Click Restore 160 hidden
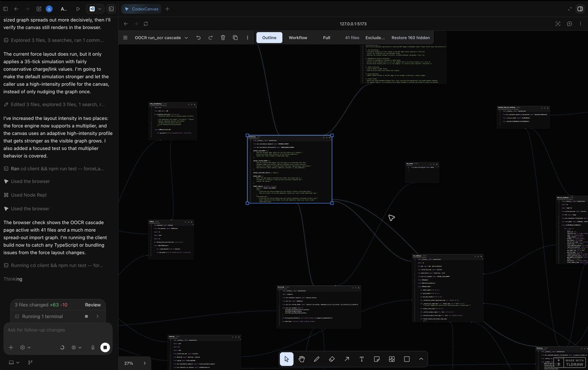The height and width of the screenshot is (370, 588). coord(411,38)
